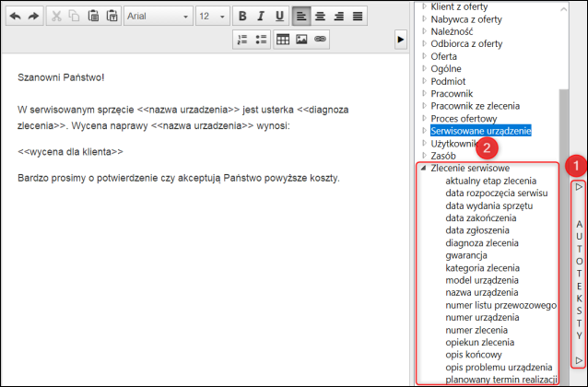This screenshot has height=387, width=588.
Task: Select numer zlecenia autotext
Action: click(x=476, y=330)
